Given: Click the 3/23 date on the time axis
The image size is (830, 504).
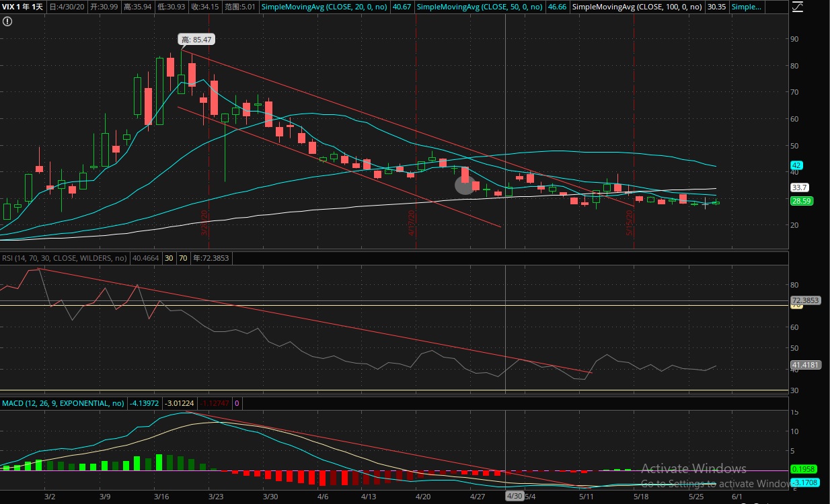Looking at the screenshot, I should click(x=216, y=497).
